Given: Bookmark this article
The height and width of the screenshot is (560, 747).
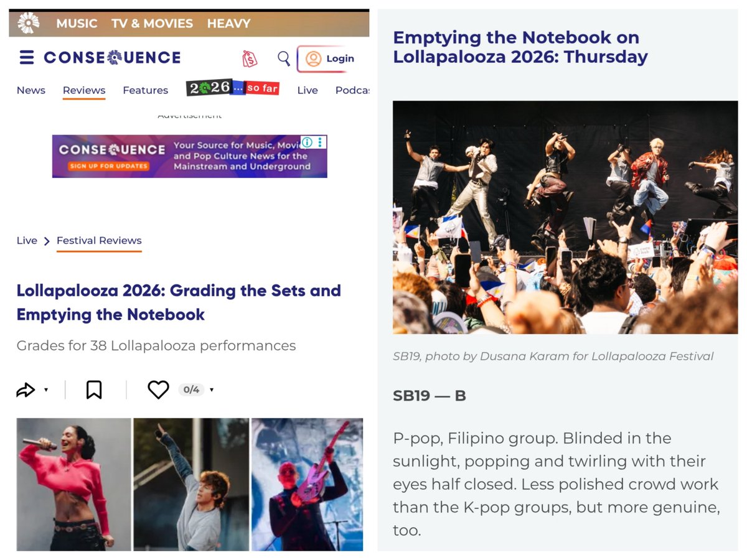Looking at the screenshot, I should [94, 390].
